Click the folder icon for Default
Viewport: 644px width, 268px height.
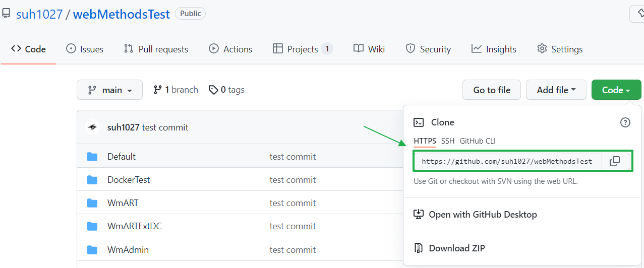tap(92, 157)
